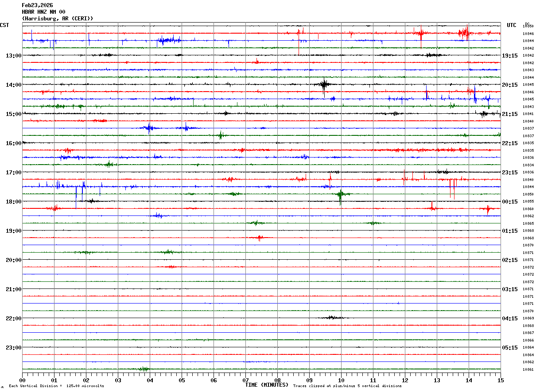
Task: Click the 13:00 CST row label
Action: point(13,56)
